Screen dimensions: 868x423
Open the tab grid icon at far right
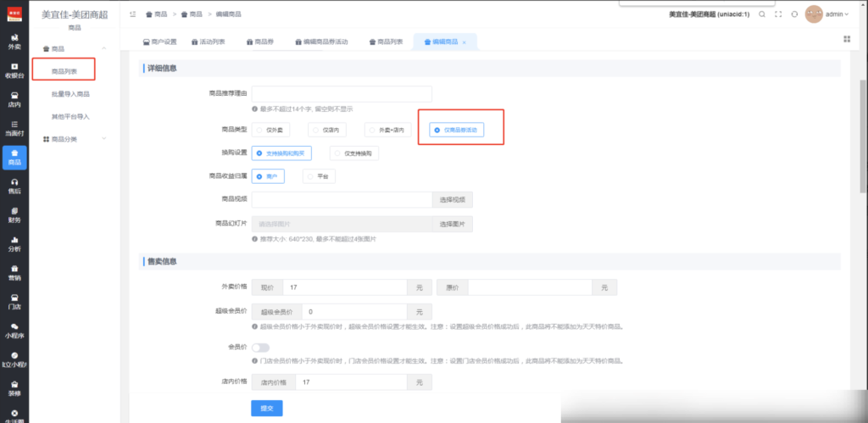[847, 39]
